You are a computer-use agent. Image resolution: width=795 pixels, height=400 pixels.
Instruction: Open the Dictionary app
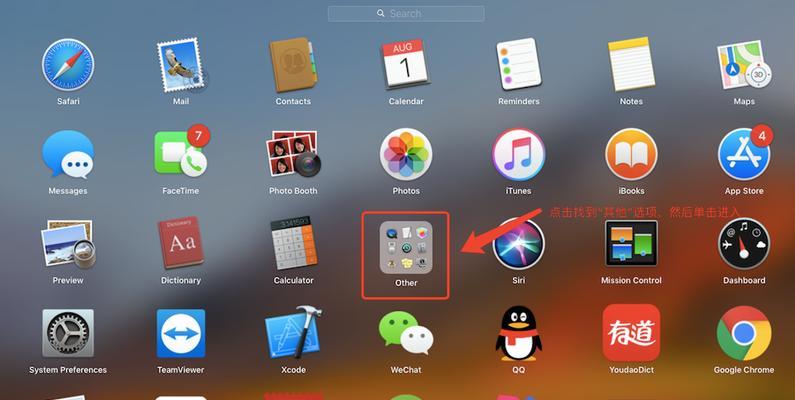tap(181, 243)
